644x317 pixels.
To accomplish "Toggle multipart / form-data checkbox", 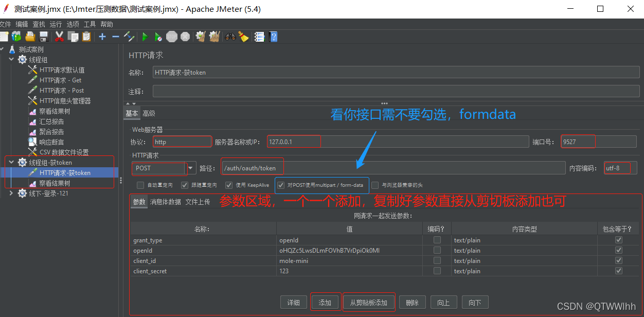I will pos(281,185).
